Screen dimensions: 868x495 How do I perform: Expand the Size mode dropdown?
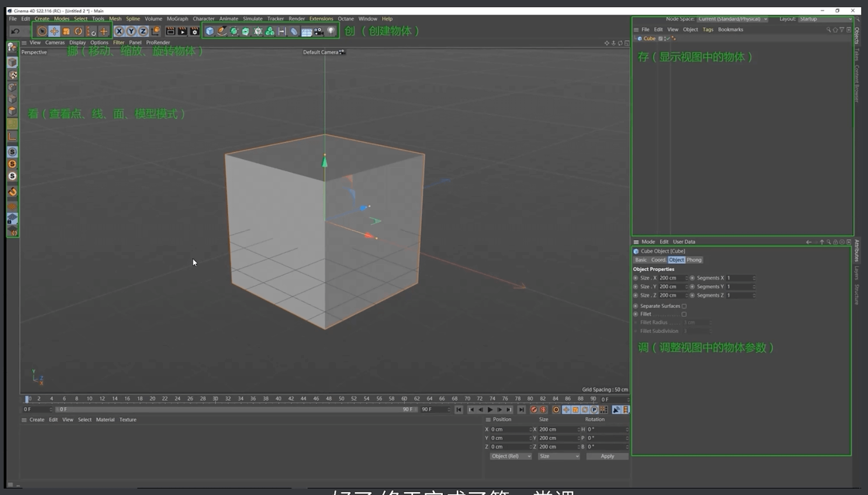pyautogui.click(x=559, y=456)
